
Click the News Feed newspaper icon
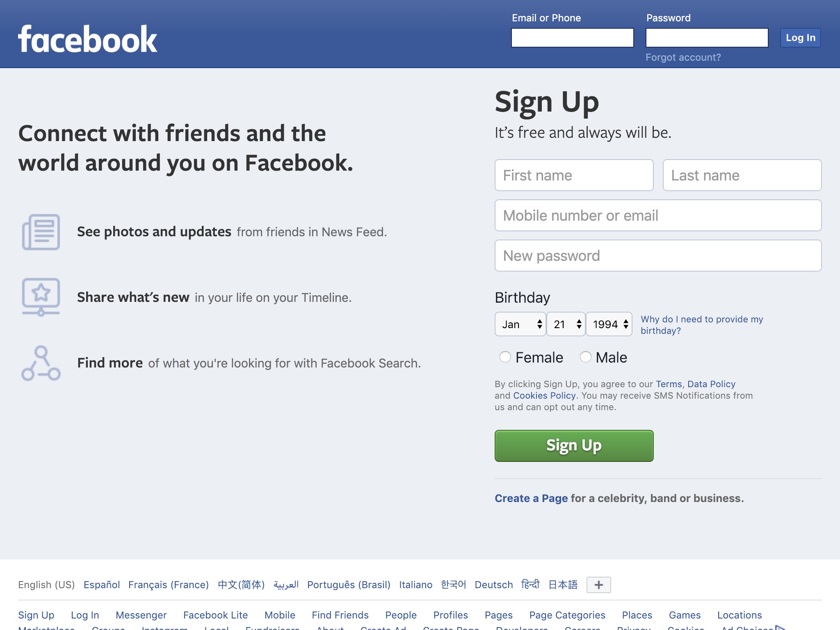click(41, 232)
